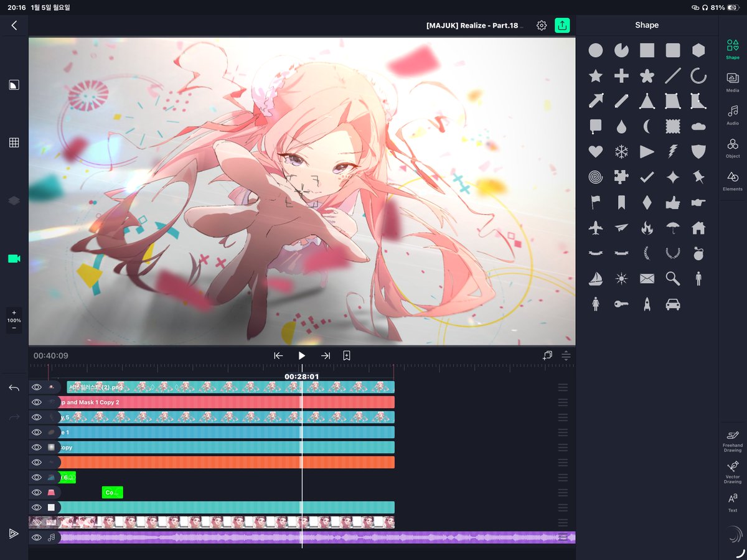Add the hexagon shape
Screen dimensions: 747x560
[x=698, y=50]
